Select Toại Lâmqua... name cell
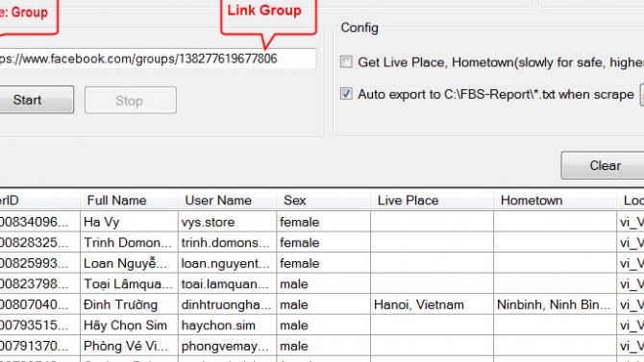644x362 pixels. tap(129, 284)
